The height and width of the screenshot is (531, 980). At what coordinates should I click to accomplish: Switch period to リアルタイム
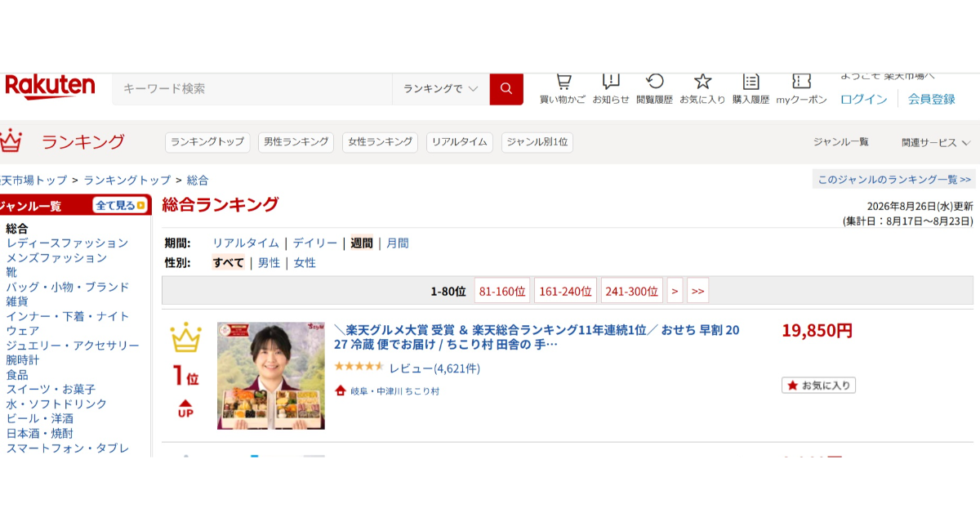(x=246, y=243)
